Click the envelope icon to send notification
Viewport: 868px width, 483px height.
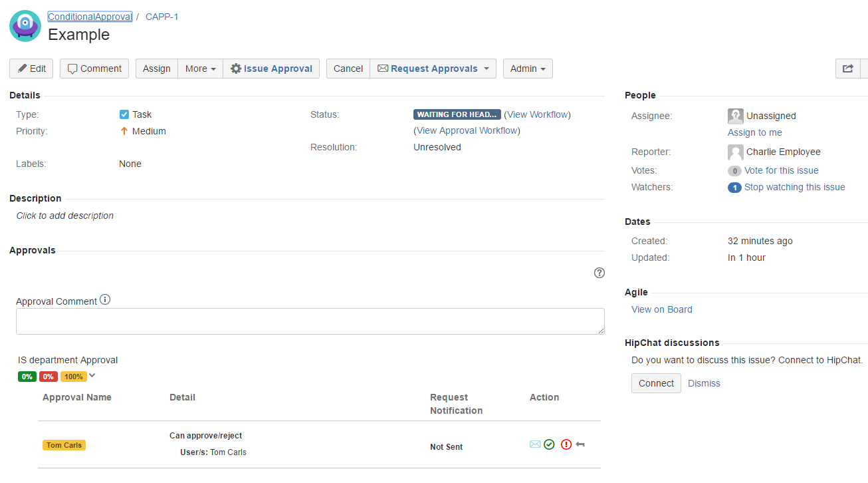[535, 444]
